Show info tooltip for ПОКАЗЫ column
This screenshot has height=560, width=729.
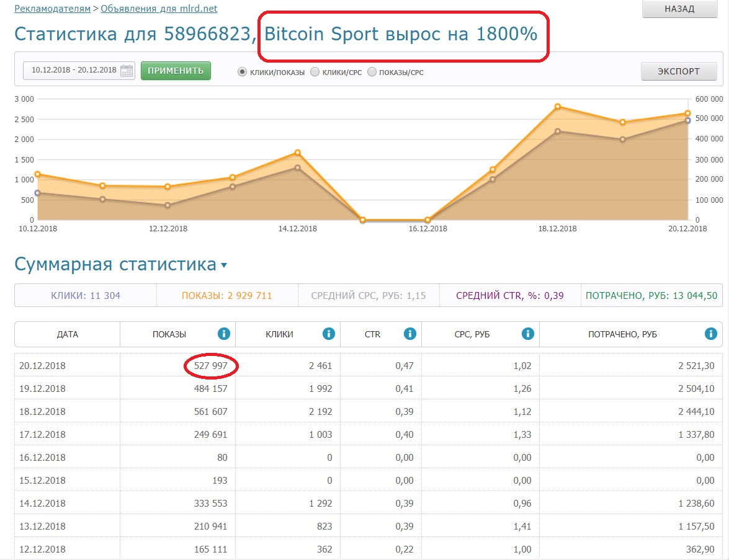(x=223, y=334)
